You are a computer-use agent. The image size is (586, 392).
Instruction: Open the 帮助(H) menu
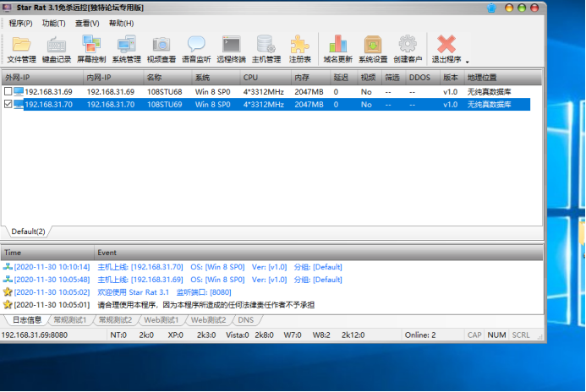click(x=121, y=23)
